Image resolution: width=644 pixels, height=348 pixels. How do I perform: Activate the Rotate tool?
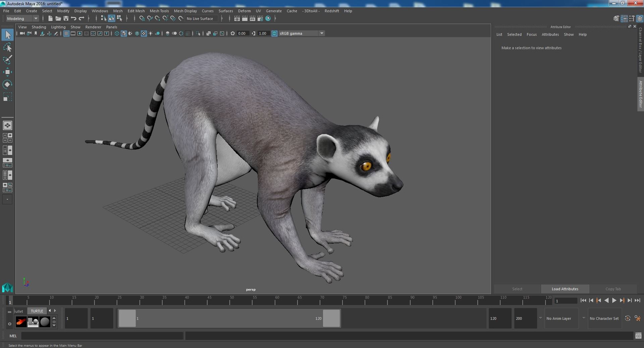tap(8, 84)
